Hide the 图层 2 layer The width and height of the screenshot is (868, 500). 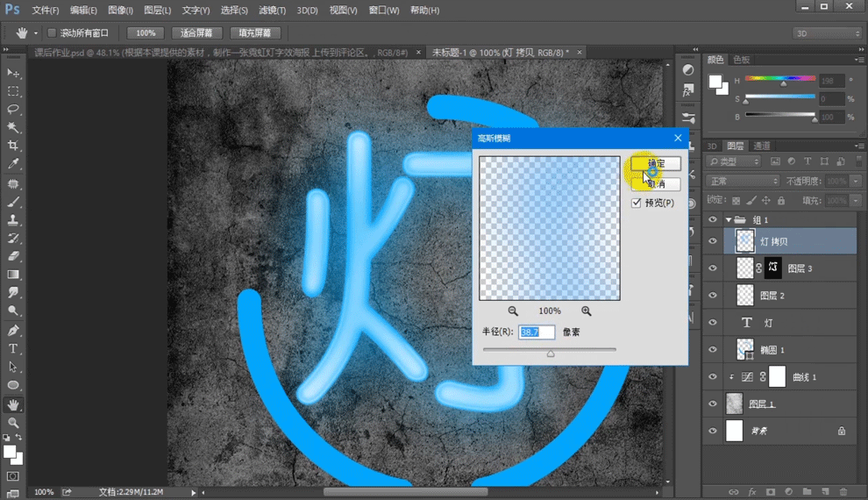[713, 295]
